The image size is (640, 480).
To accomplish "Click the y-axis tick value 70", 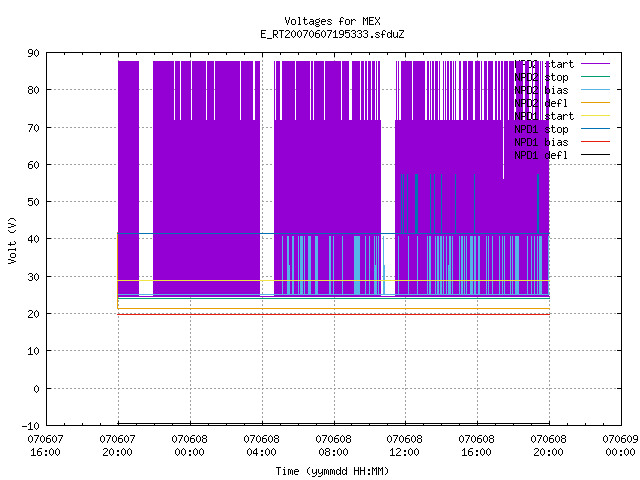I will tap(33, 128).
